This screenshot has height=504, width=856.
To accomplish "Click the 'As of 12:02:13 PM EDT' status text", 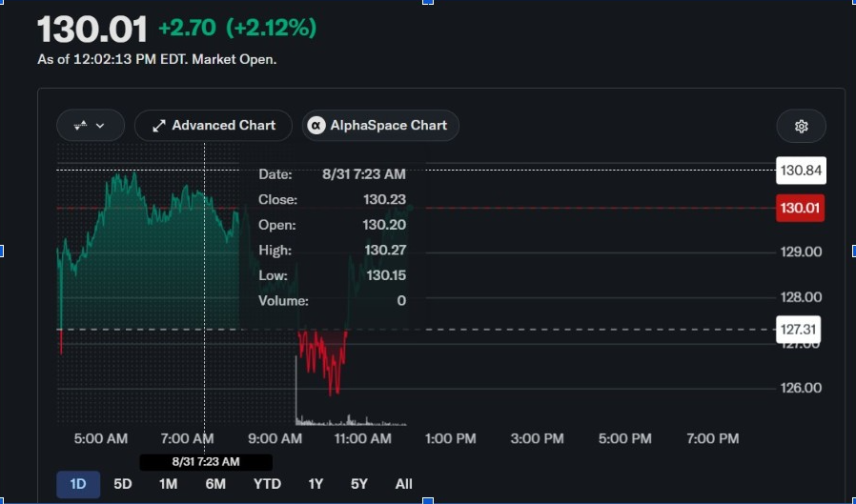I will click(157, 59).
